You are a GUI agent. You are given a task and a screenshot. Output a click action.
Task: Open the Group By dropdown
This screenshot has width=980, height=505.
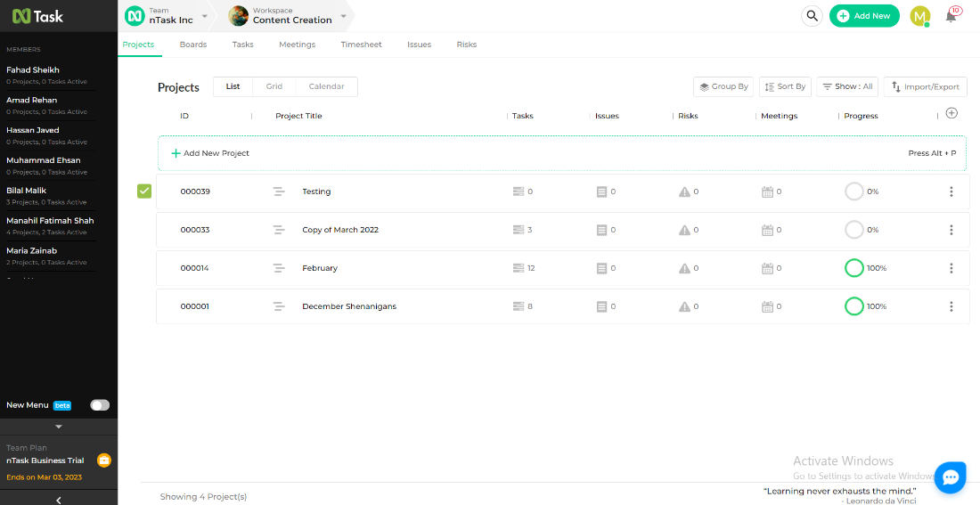click(x=723, y=86)
